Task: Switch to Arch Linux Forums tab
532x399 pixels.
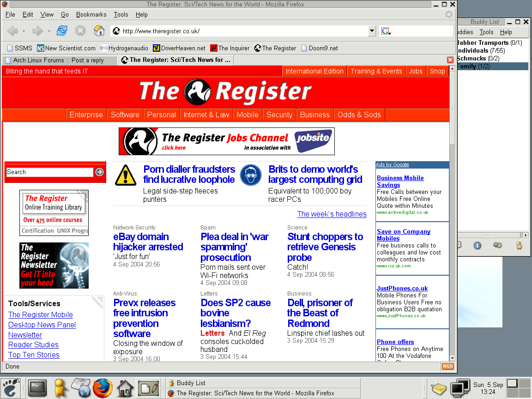Action: tap(58, 60)
